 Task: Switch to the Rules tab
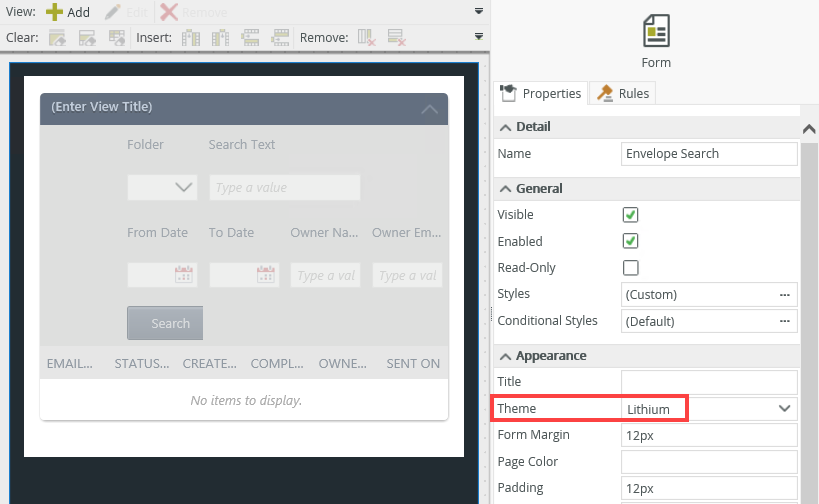pos(623,93)
